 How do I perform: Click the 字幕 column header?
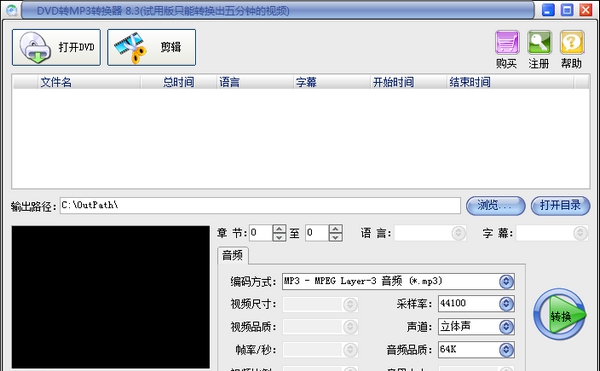(x=332, y=82)
